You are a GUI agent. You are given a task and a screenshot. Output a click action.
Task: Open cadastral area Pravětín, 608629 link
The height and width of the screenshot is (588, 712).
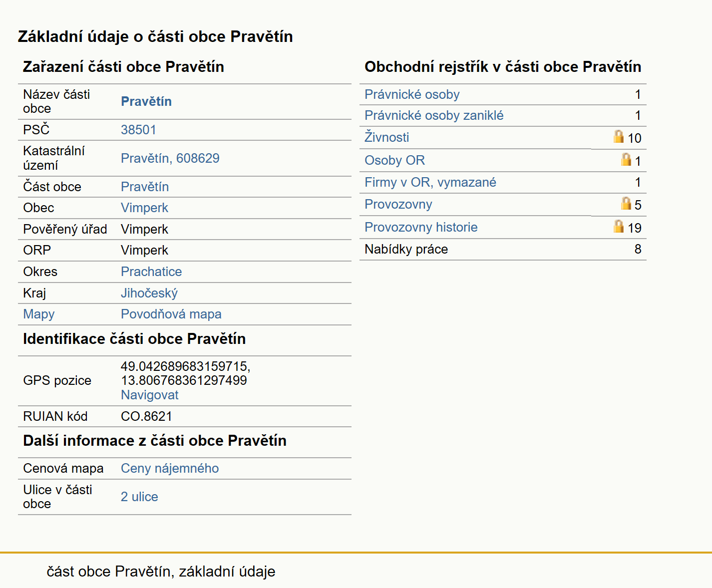(170, 158)
